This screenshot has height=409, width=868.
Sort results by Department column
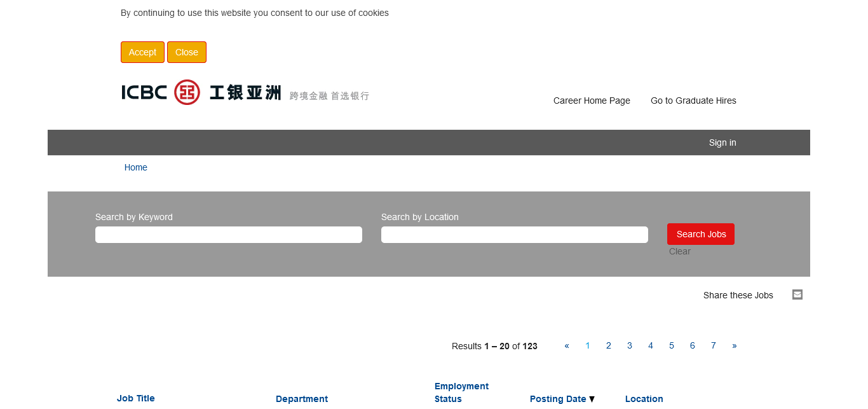point(302,399)
